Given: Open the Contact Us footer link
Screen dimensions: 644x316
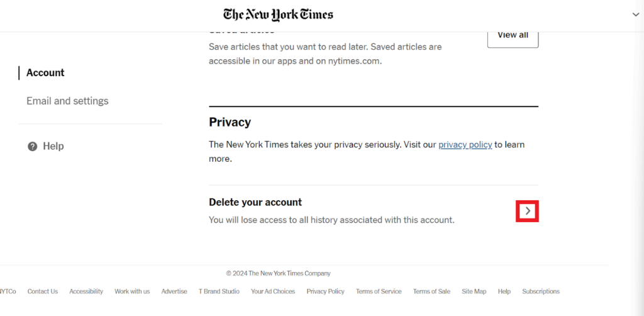Looking at the screenshot, I should tap(43, 291).
